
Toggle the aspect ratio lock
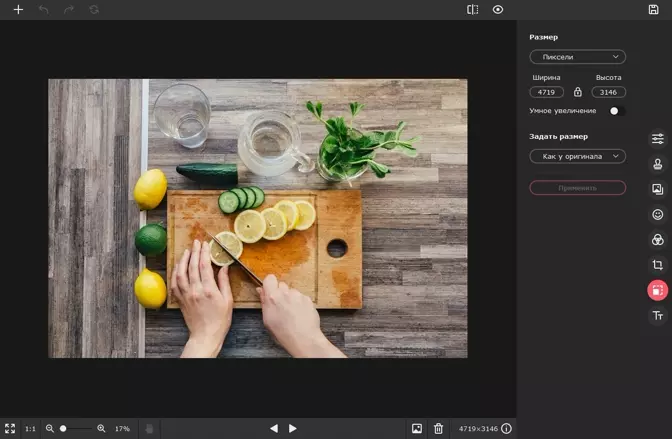[578, 92]
